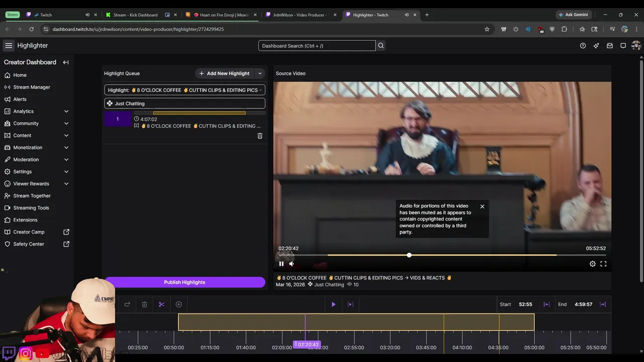
Task: Switch to the Heart on Fire Emoji tab
Action: tap(221, 15)
